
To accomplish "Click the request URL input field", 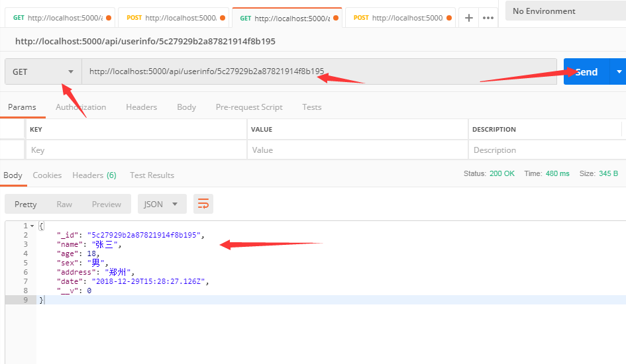I will tap(319, 71).
